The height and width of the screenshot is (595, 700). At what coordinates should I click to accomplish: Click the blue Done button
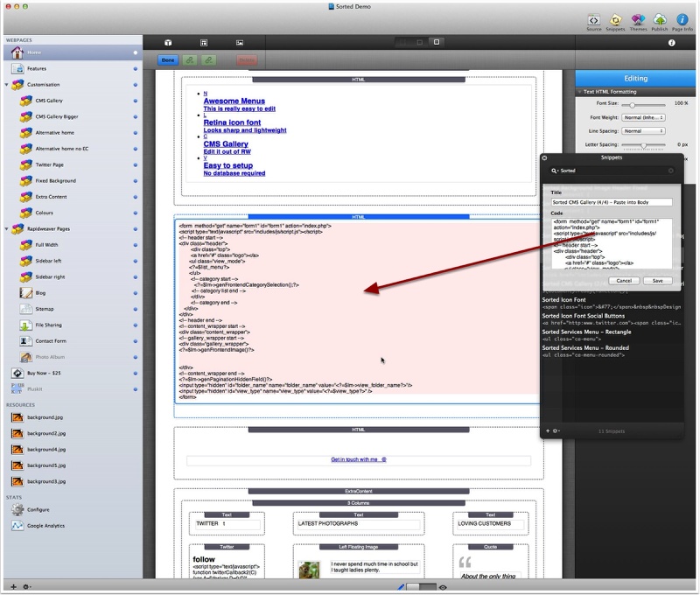pyautogui.click(x=168, y=60)
